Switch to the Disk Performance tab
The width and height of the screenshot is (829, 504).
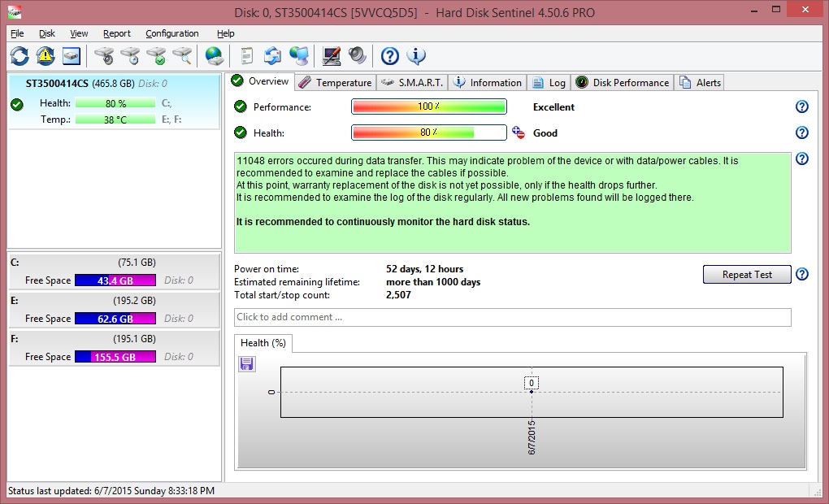tap(623, 82)
